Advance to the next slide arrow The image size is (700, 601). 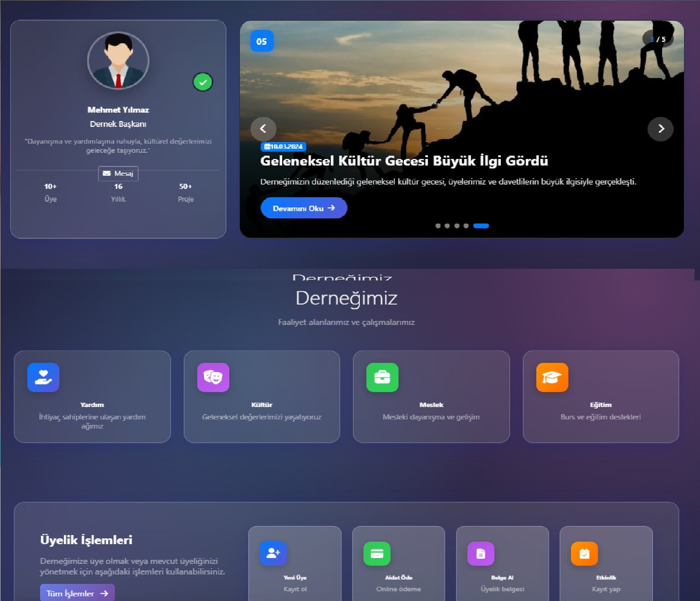pyautogui.click(x=661, y=129)
